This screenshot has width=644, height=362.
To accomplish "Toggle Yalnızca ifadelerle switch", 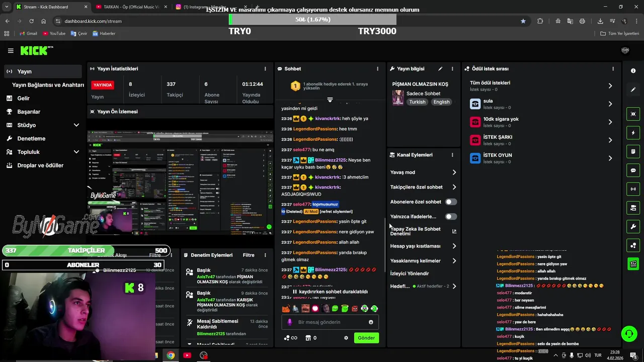I will click(x=451, y=217).
